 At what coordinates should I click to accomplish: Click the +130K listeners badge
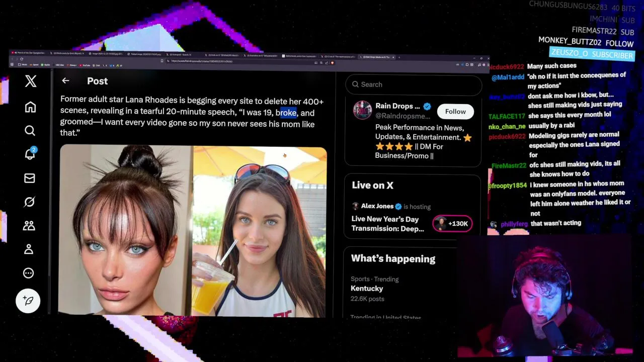(452, 224)
